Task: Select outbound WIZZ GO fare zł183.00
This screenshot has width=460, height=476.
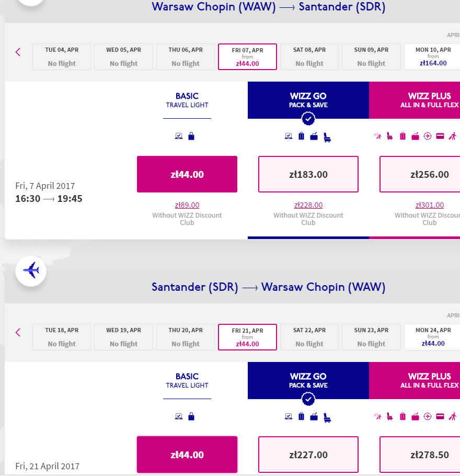Action: pos(308,174)
